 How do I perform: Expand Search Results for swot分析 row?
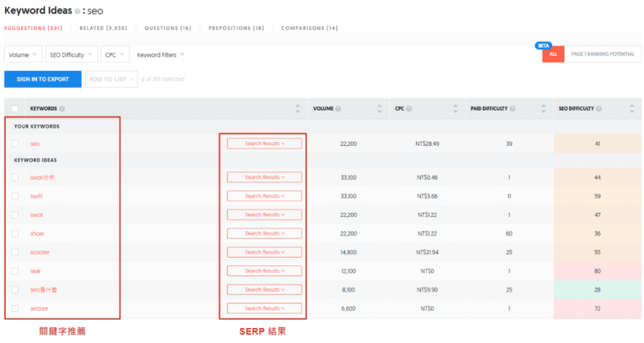(264, 177)
